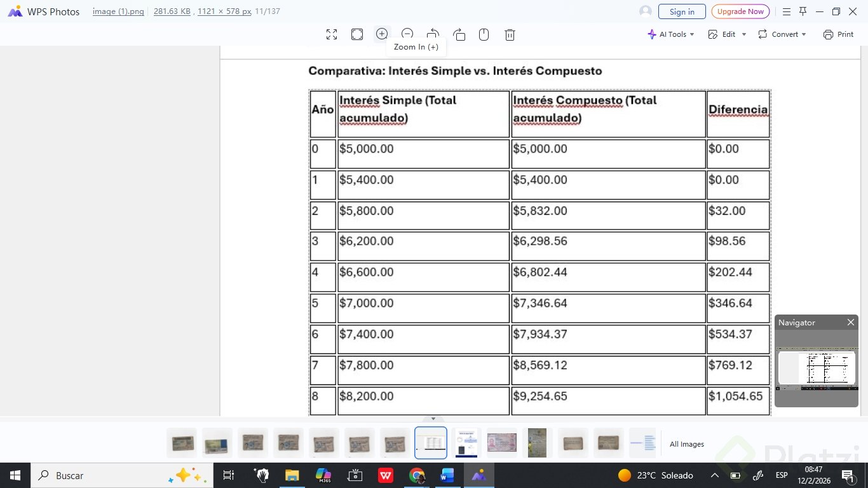Click the WPS Photos logo in title bar
This screenshot has width=868, height=488.
pyautogui.click(x=15, y=11)
